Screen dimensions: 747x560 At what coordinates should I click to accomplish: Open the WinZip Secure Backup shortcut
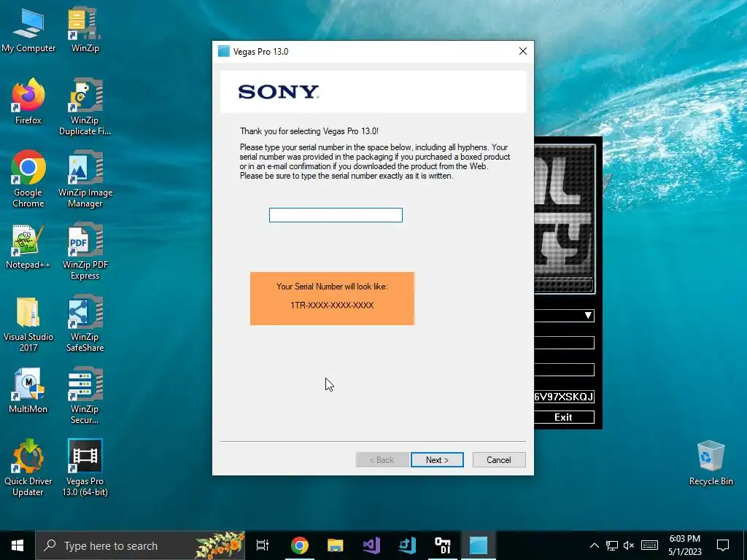tap(85, 395)
